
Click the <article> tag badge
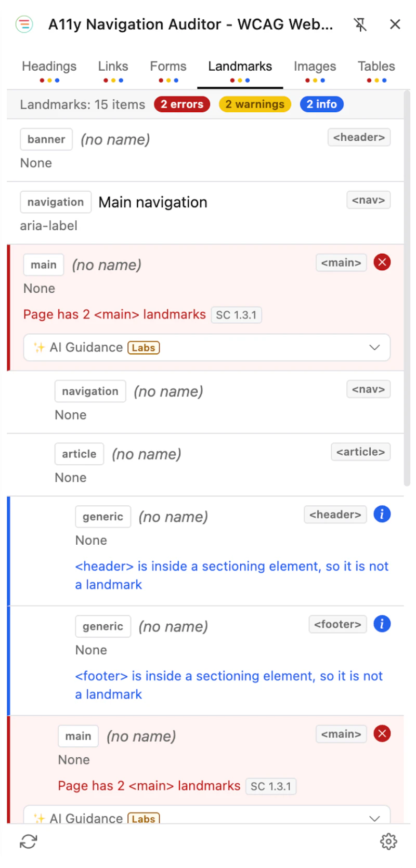[x=360, y=452]
